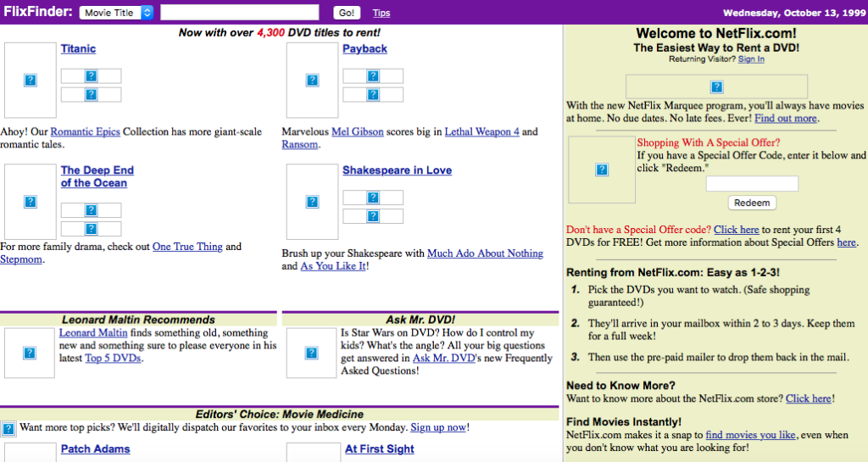This screenshot has width=868, height=462.
Task: Click the Special Offer placeholder image
Action: coord(602,170)
